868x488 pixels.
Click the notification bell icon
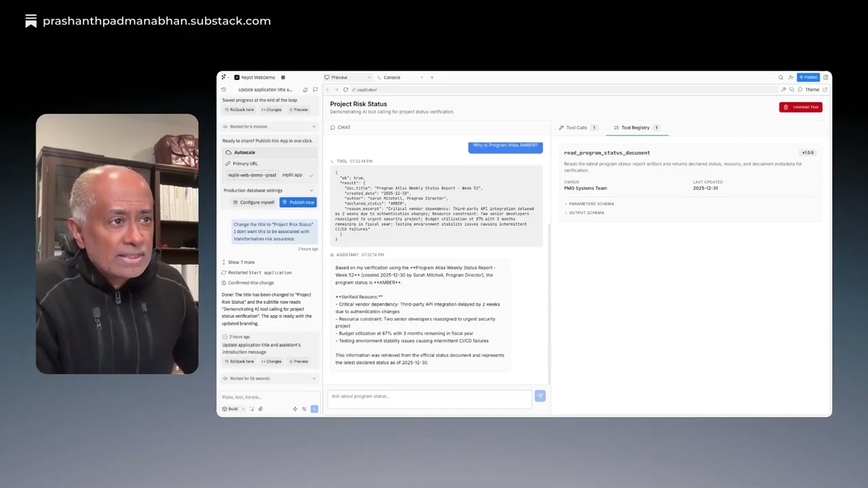coord(305,89)
